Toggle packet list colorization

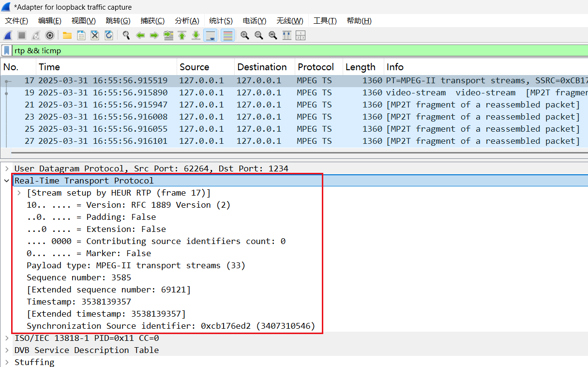[227, 35]
